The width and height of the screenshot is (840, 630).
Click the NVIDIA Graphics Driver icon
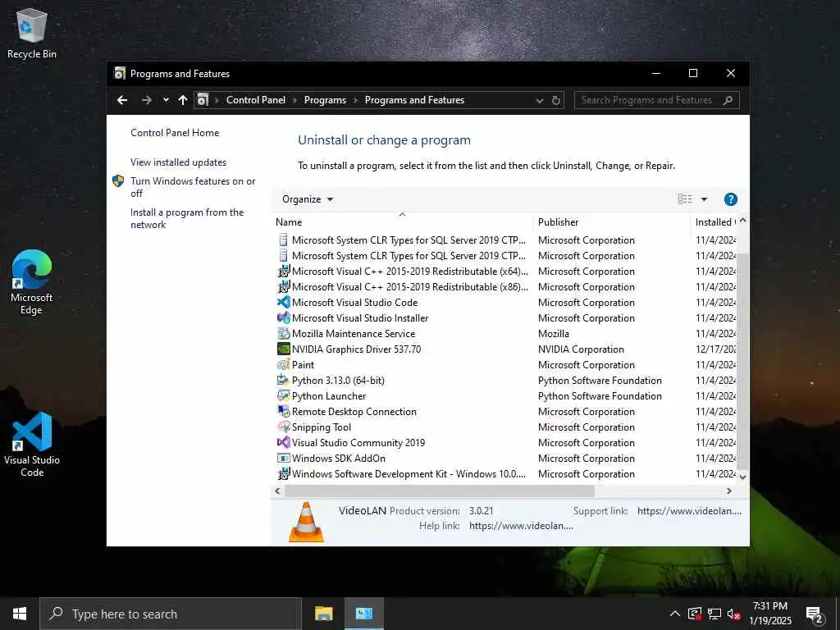point(283,349)
